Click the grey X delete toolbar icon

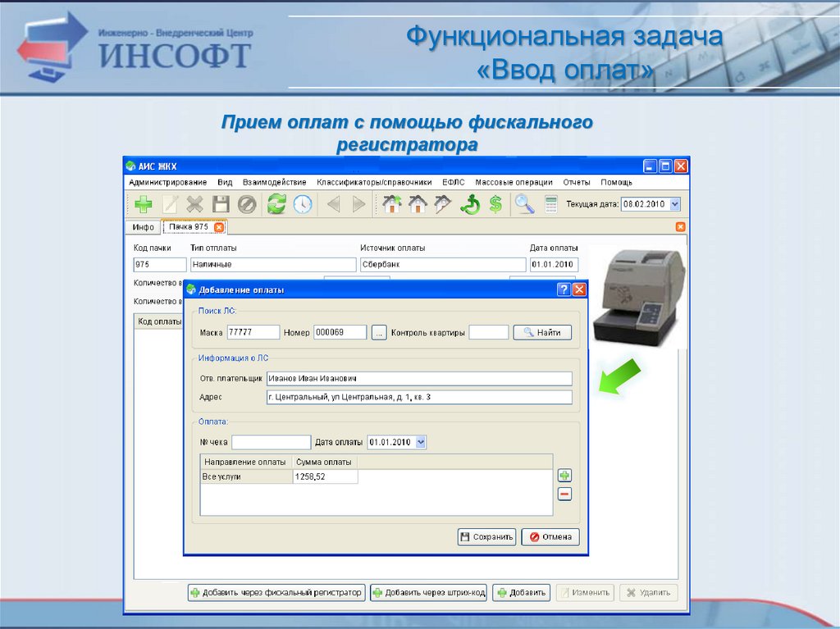(195, 205)
